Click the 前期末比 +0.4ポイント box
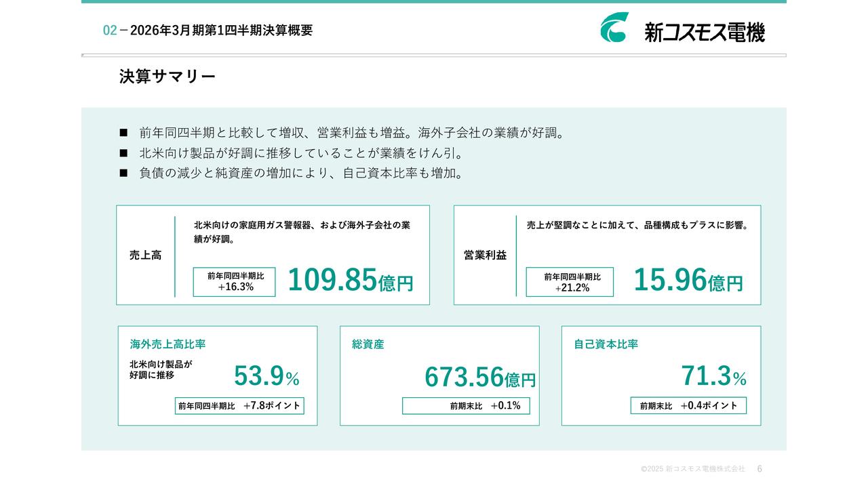 (x=688, y=405)
